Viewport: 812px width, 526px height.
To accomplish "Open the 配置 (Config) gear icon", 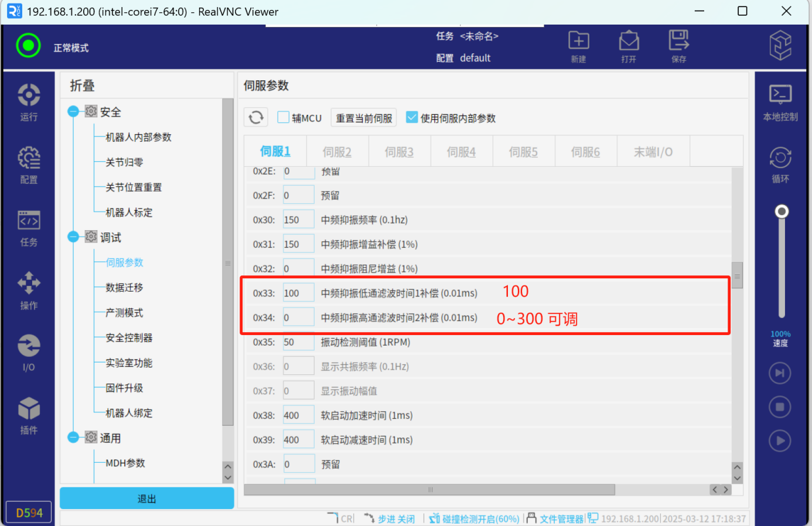I will tap(29, 159).
